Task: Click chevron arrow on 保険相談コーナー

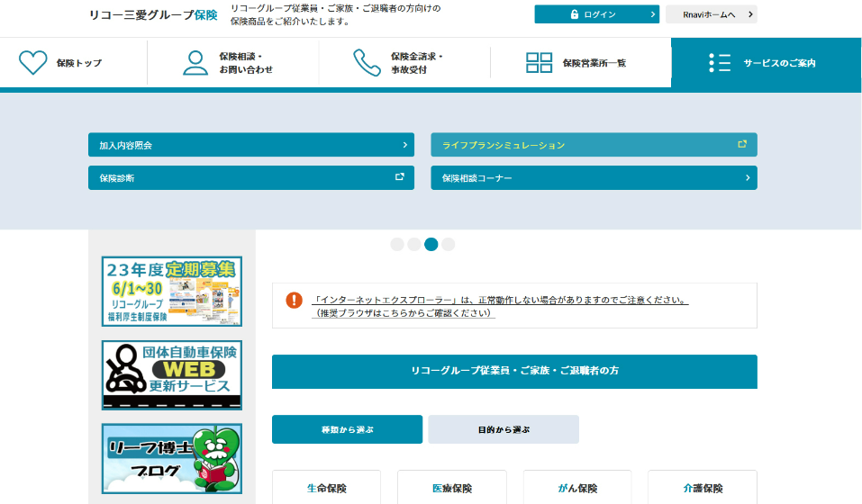Action: [748, 178]
